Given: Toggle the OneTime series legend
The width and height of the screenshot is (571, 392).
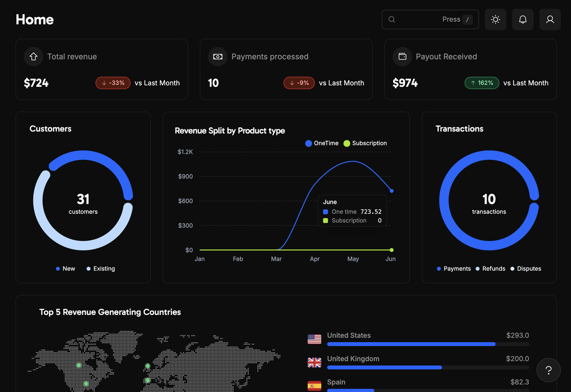Looking at the screenshot, I should (x=322, y=143).
